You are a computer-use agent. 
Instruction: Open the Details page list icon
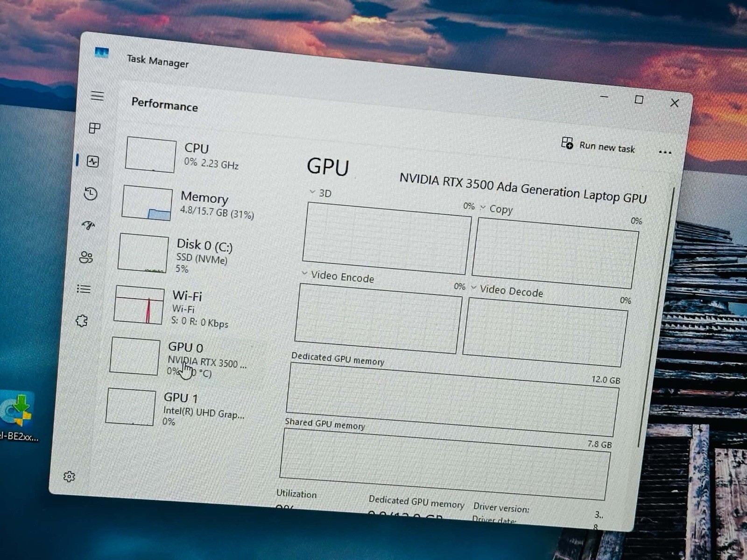click(84, 289)
